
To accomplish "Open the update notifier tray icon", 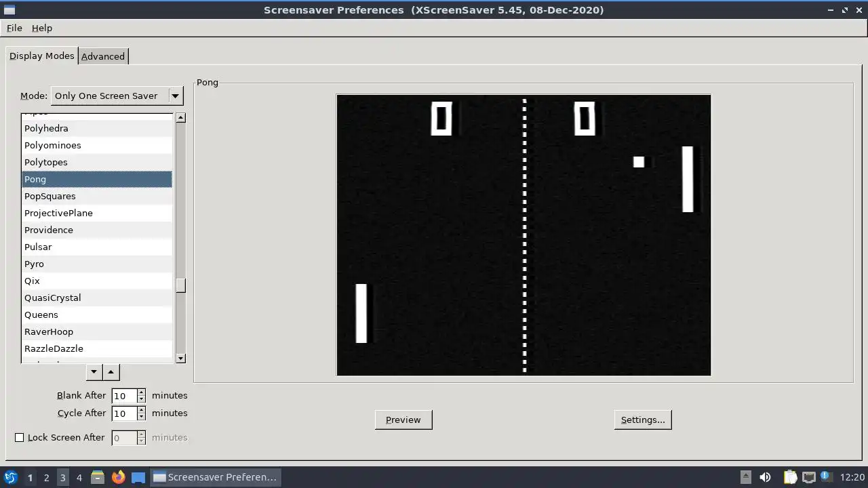I will tap(826, 477).
